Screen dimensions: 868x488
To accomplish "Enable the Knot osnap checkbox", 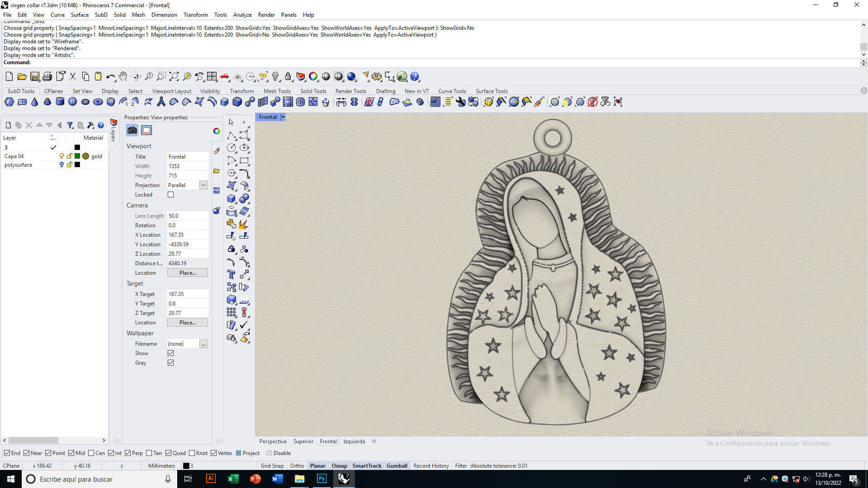I will [192, 453].
